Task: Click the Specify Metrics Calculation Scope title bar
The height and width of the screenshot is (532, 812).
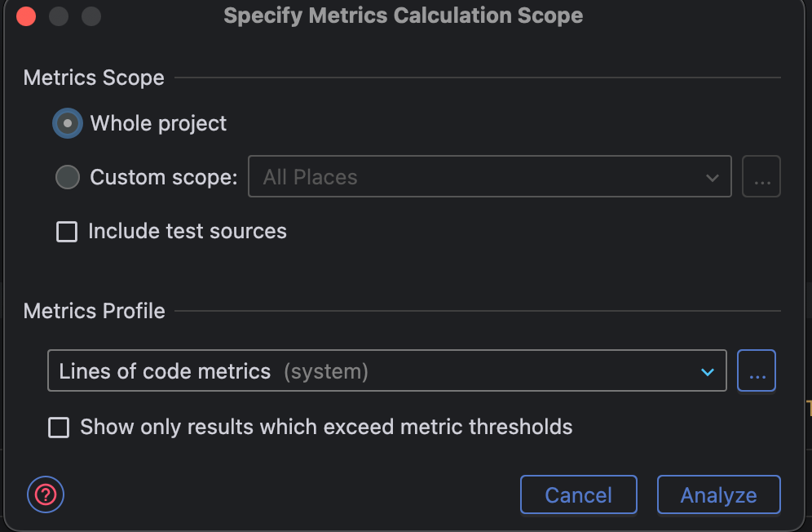Action: pos(403,16)
